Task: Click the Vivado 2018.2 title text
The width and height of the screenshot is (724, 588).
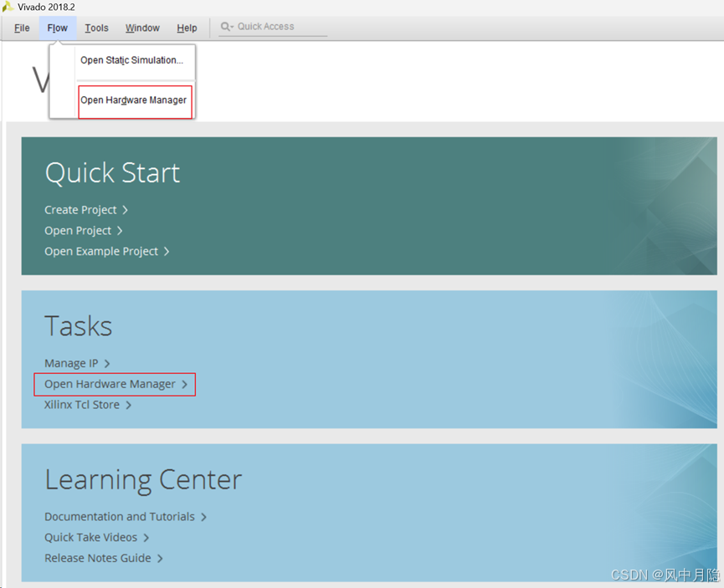Action: [46, 7]
